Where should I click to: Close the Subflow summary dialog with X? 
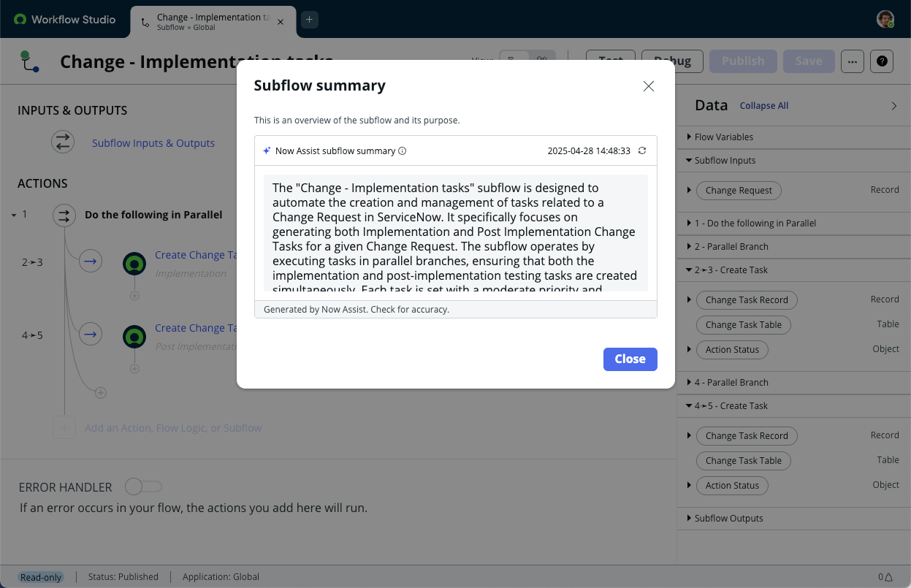pyautogui.click(x=648, y=86)
